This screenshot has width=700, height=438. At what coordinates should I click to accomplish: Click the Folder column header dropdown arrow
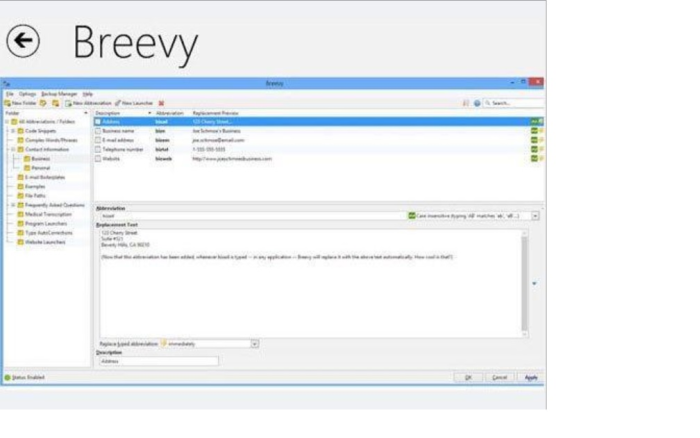[86, 113]
